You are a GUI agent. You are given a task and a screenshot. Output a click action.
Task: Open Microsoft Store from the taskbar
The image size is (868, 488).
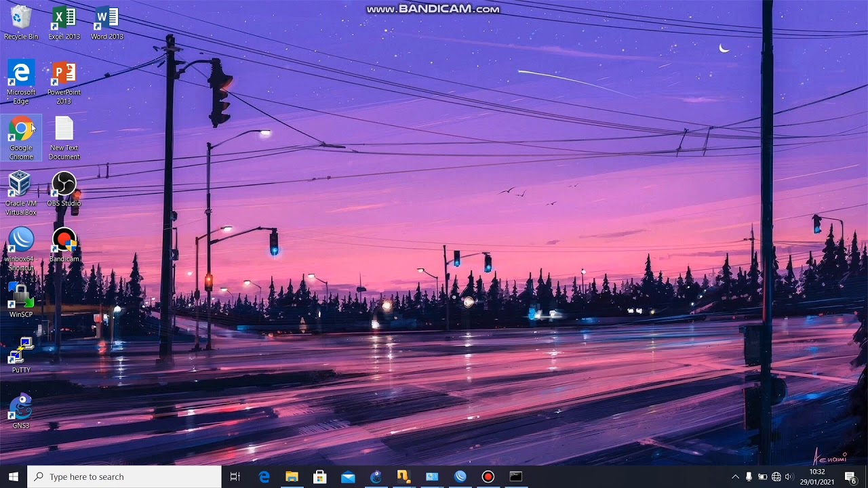click(x=320, y=476)
